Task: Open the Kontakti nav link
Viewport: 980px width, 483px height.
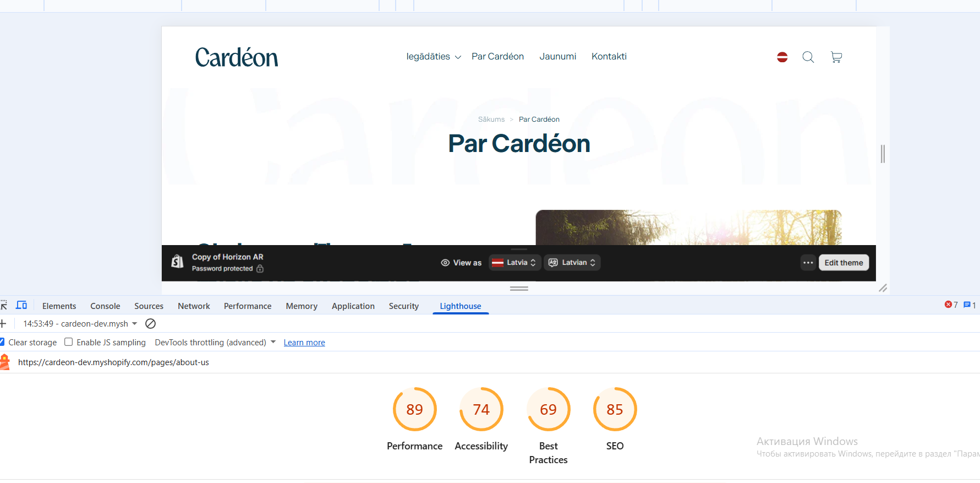Action: (x=609, y=57)
